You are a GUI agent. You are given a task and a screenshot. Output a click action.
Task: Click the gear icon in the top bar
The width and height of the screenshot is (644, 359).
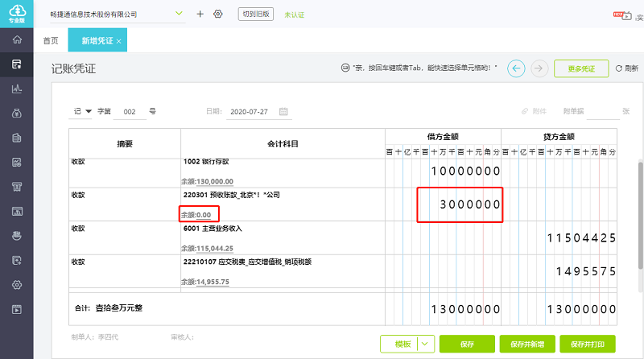[x=218, y=14]
